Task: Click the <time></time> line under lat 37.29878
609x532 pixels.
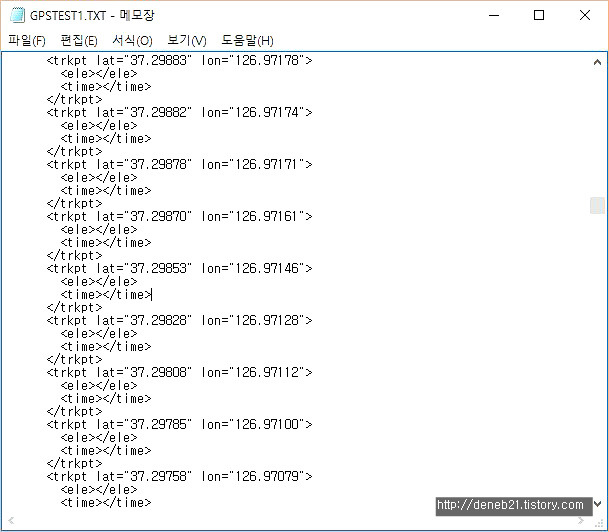Action: [106, 191]
